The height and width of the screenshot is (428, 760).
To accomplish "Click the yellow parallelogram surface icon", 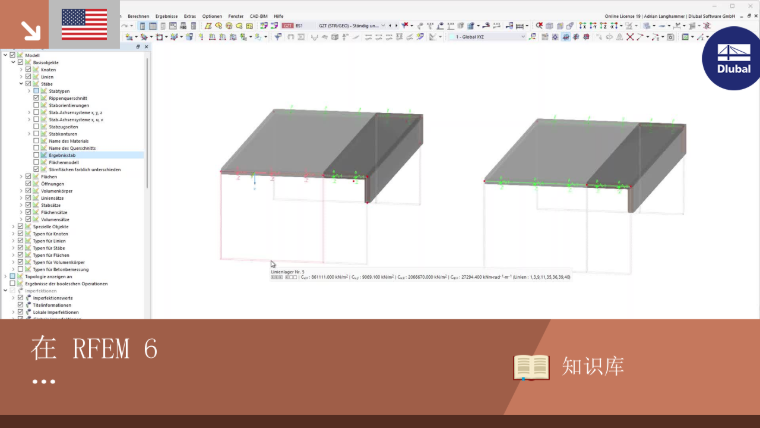I will click(x=208, y=26).
